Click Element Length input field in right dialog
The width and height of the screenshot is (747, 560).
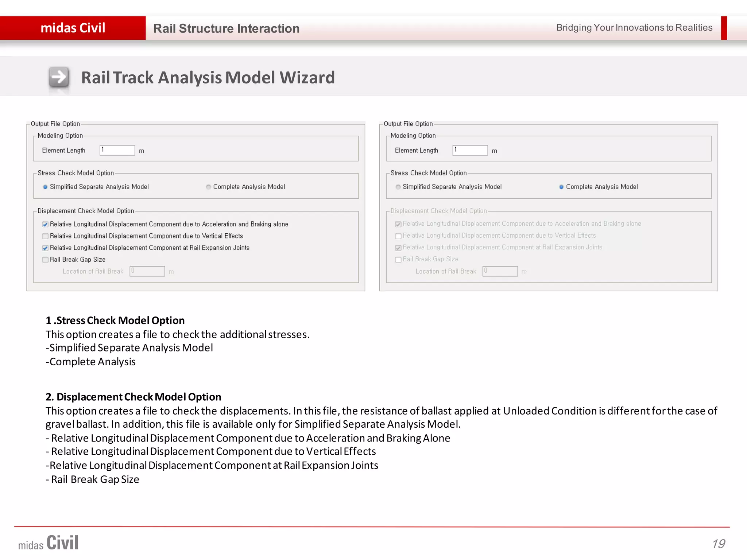click(x=470, y=150)
